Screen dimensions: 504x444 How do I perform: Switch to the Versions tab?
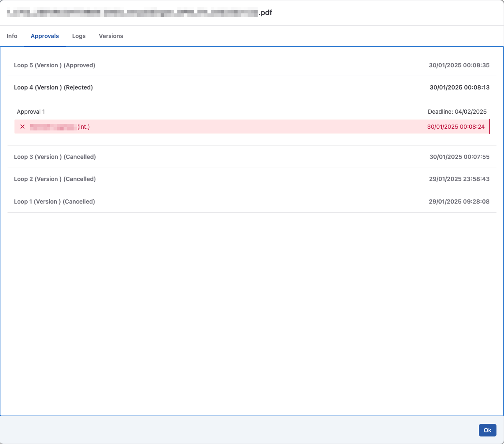(111, 36)
